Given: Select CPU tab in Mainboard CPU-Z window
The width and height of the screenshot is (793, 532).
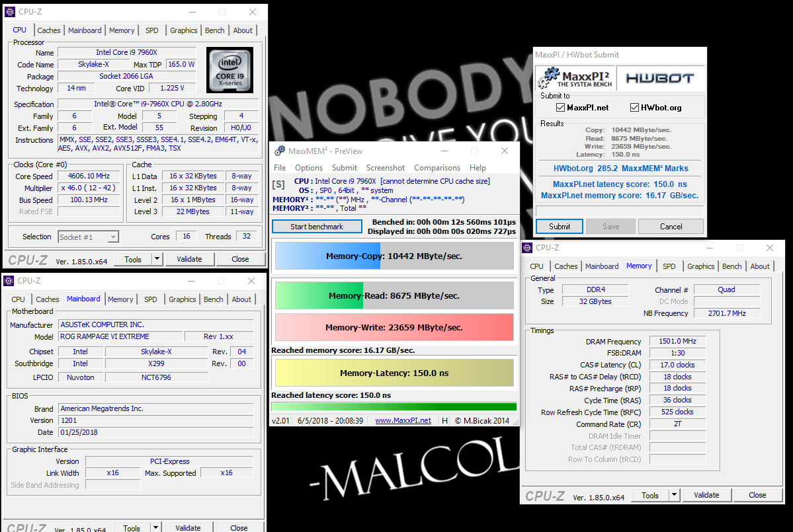Looking at the screenshot, I should pos(19,299).
